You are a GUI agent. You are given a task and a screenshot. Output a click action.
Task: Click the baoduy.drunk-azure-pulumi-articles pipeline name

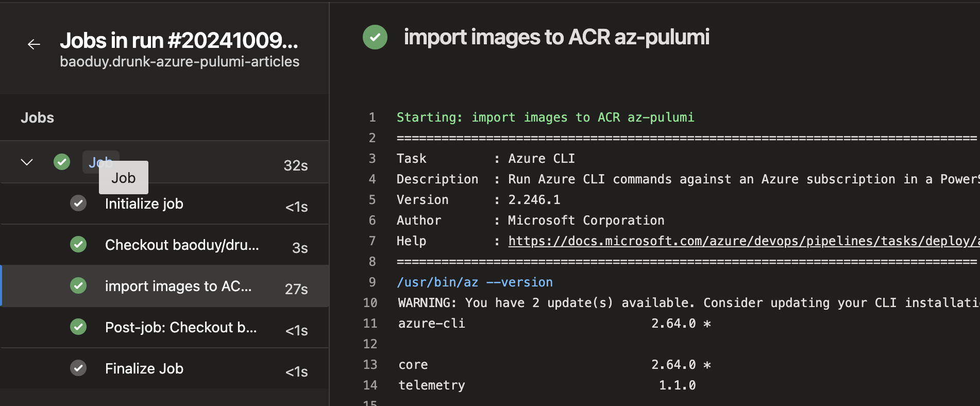pyautogui.click(x=179, y=62)
